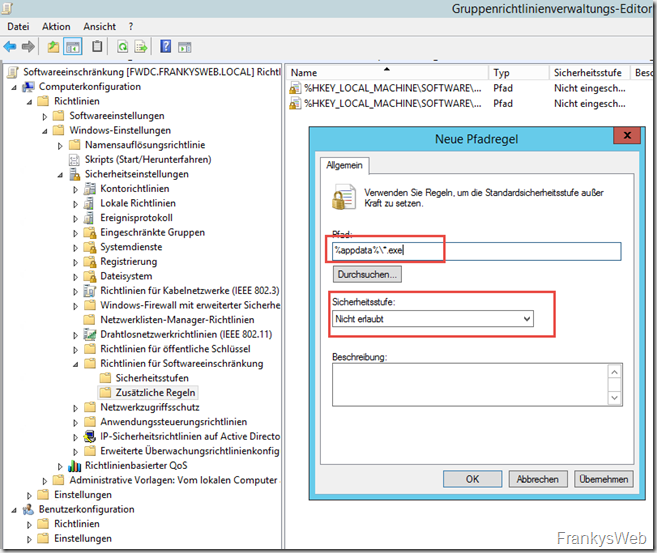Select Sicherheitsstufen folder in the tree
The image size is (657, 553).
pos(150,378)
